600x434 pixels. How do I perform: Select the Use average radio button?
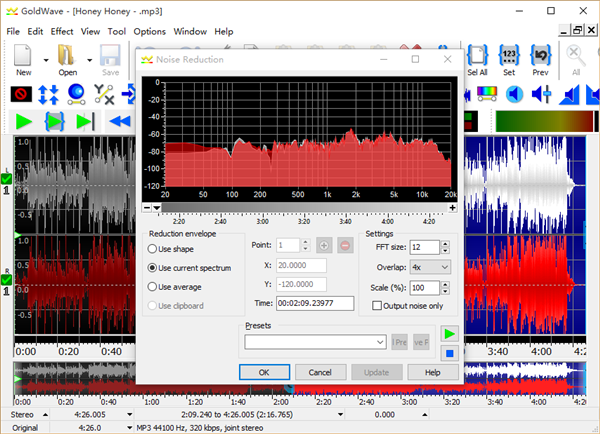153,287
